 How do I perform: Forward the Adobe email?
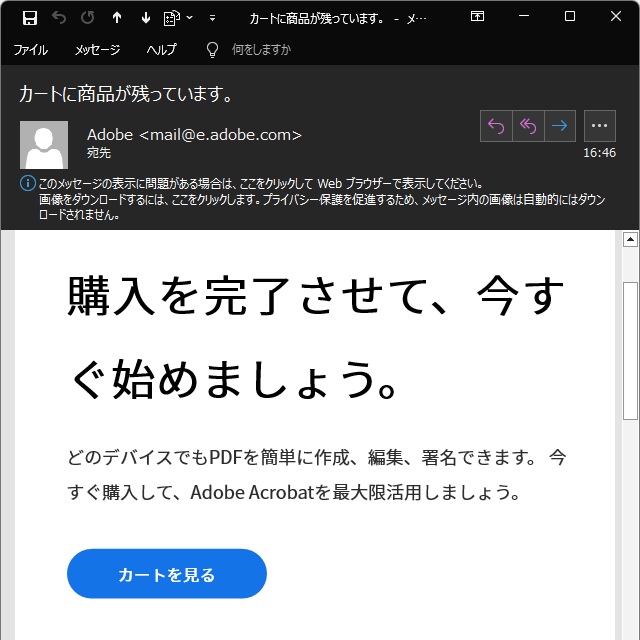[x=560, y=126]
